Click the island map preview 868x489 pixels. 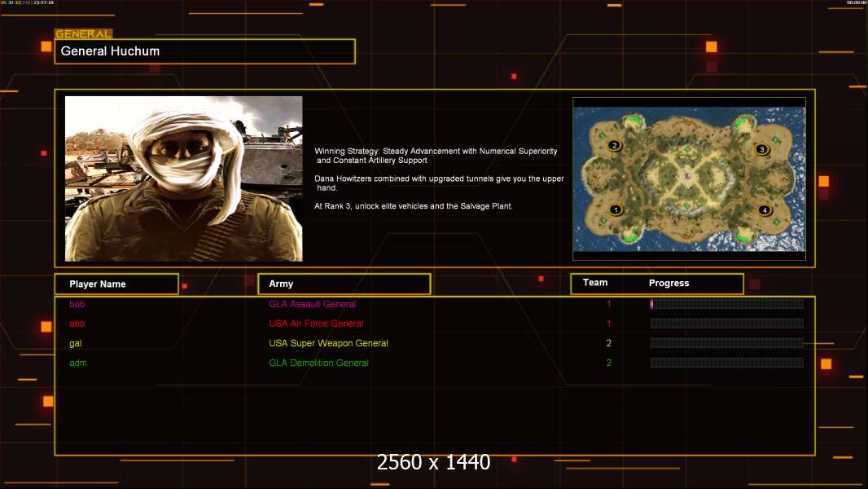pos(689,178)
